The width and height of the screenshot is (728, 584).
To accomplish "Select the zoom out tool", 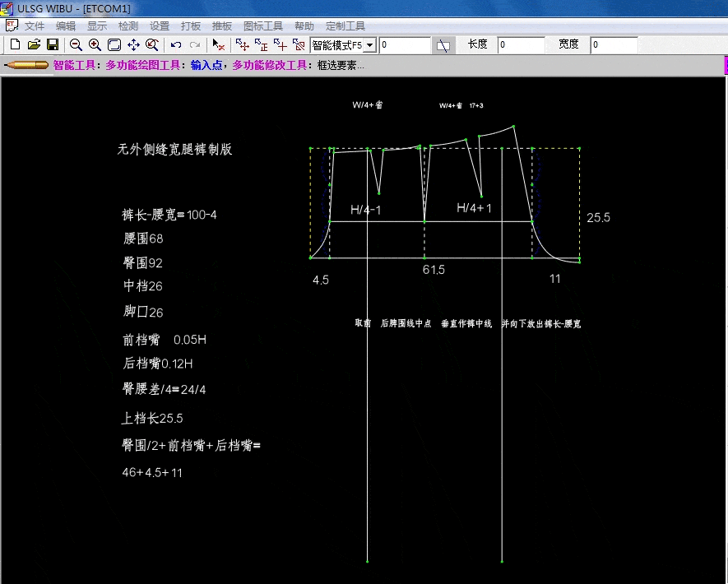I will [x=76, y=45].
